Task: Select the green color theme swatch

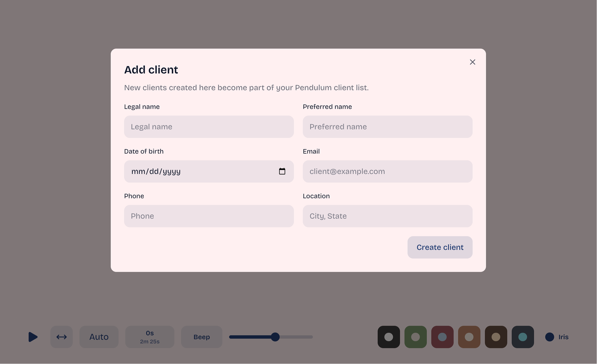Action: pyautogui.click(x=415, y=337)
